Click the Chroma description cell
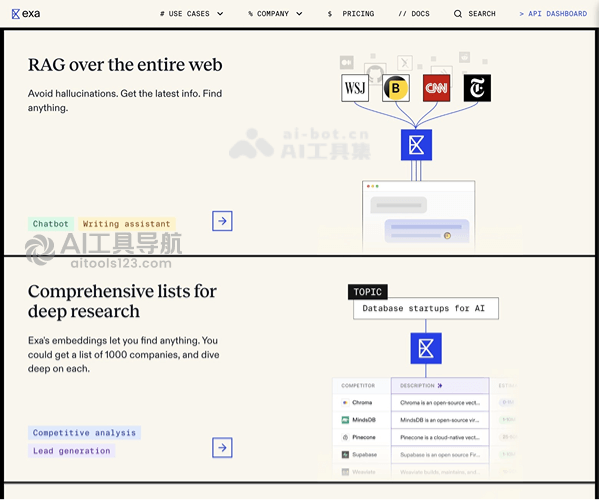600x500 pixels. pyautogui.click(x=440, y=402)
